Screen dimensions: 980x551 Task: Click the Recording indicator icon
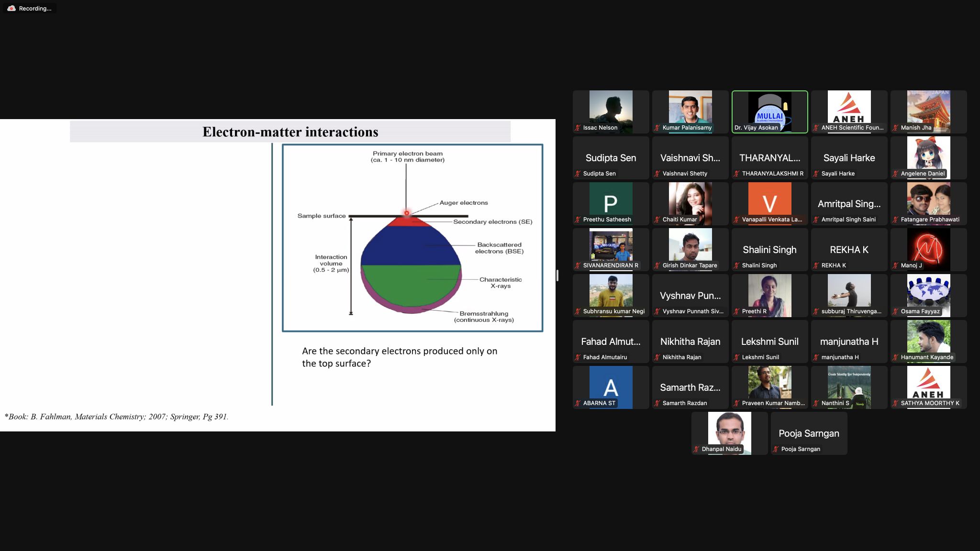click(11, 8)
